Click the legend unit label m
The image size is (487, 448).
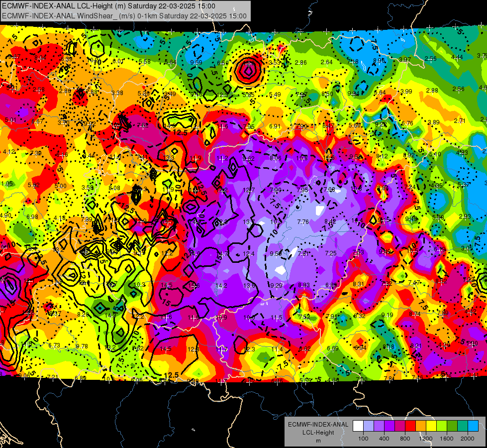pos(318,441)
